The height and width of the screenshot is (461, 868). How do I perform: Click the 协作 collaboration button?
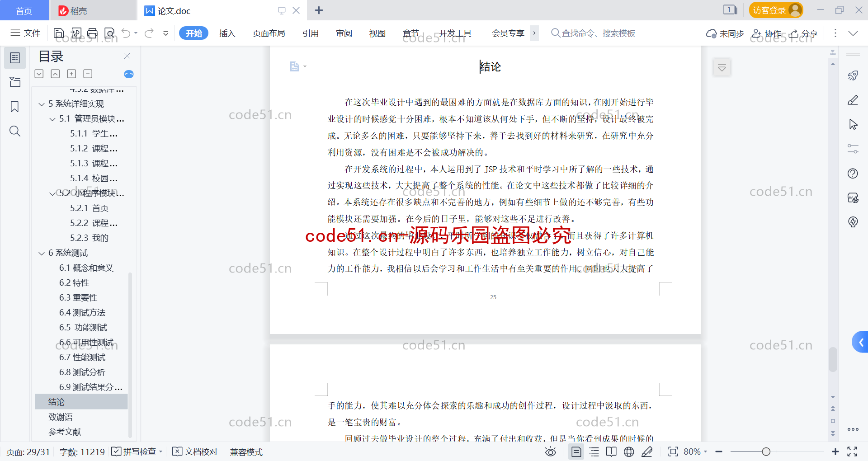[766, 33]
